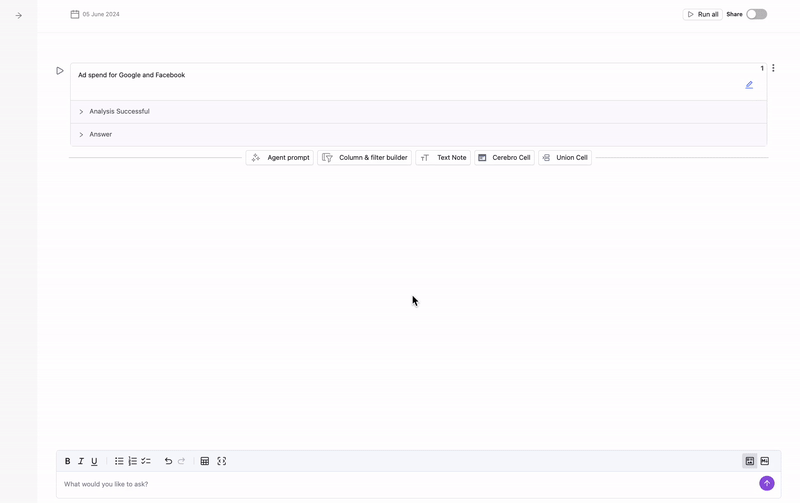Add a Column & filter builder cell
800x503 pixels.
click(x=364, y=157)
